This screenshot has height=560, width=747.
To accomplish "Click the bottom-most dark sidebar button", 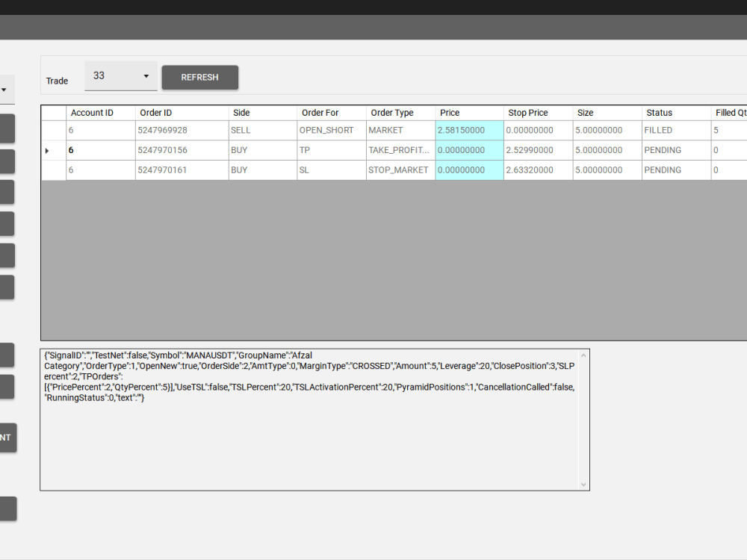I will coord(7,508).
